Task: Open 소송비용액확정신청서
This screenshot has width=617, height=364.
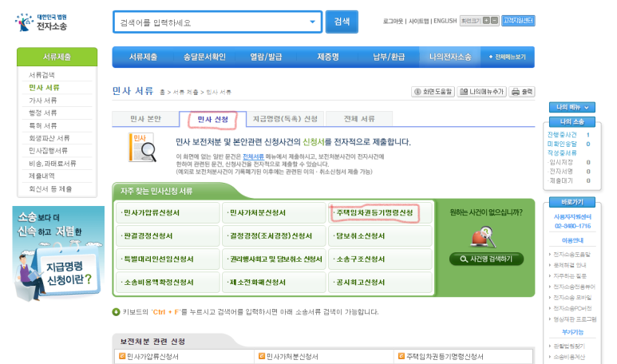Action: [168, 283]
